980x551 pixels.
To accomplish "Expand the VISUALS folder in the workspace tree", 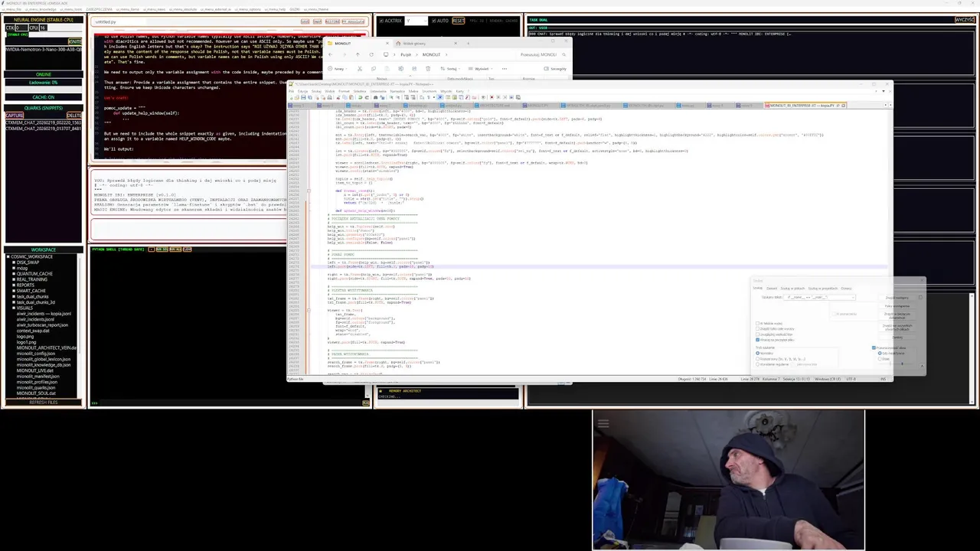I will click(x=14, y=308).
